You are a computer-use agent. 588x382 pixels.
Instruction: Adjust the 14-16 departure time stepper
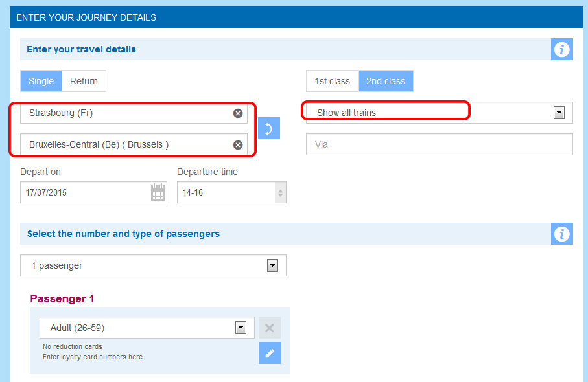(x=280, y=192)
